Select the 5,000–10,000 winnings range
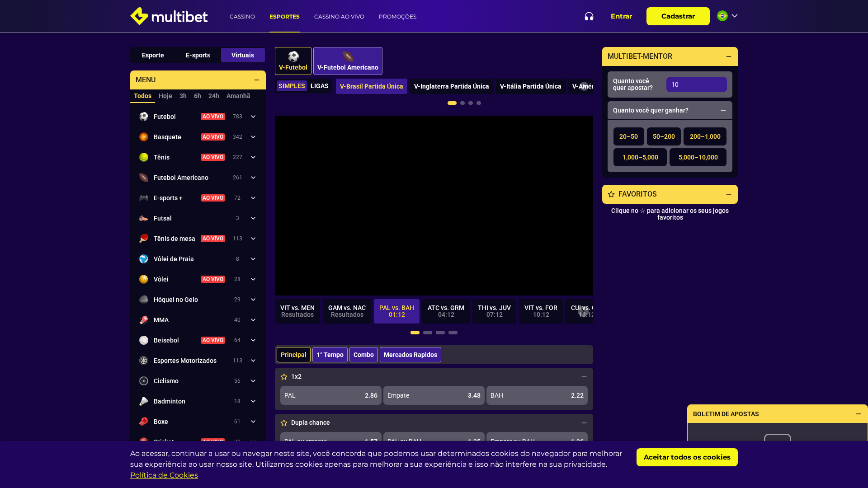This screenshot has width=868, height=488. click(698, 157)
